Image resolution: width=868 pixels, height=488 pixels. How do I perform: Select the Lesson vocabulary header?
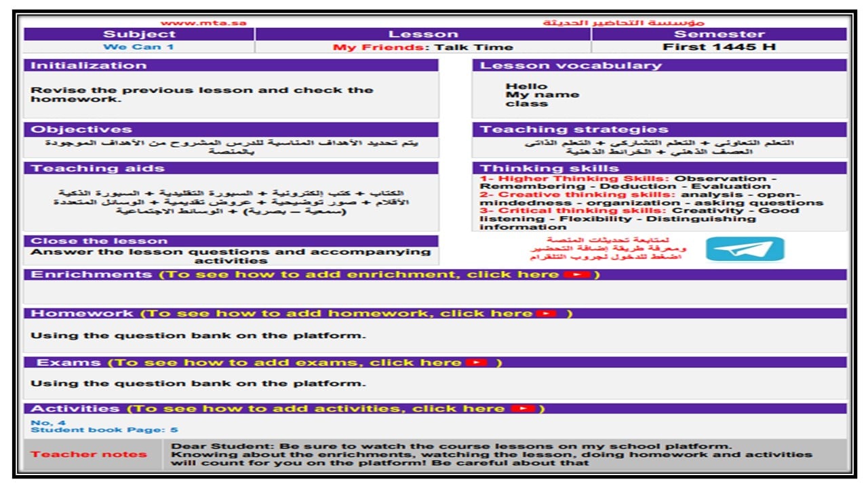tap(660, 66)
